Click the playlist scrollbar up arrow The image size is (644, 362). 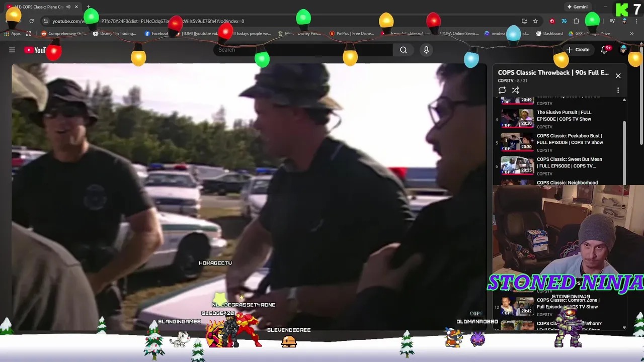coord(624,100)
